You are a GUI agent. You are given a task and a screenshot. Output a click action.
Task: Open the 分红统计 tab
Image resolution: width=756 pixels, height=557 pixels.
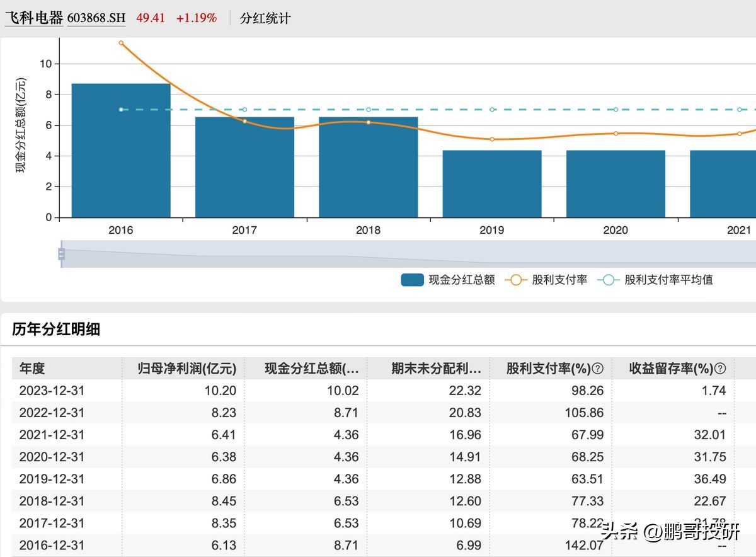[x=265, y=18]
